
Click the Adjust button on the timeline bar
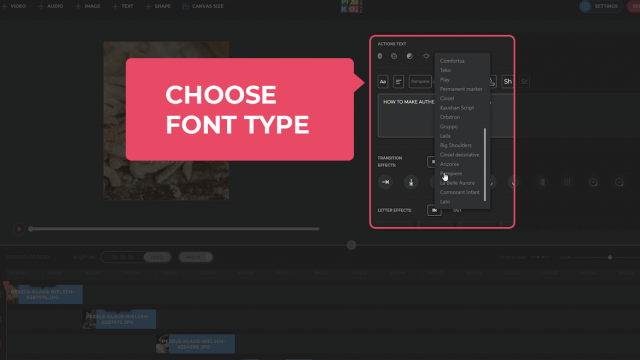(196, 257)
